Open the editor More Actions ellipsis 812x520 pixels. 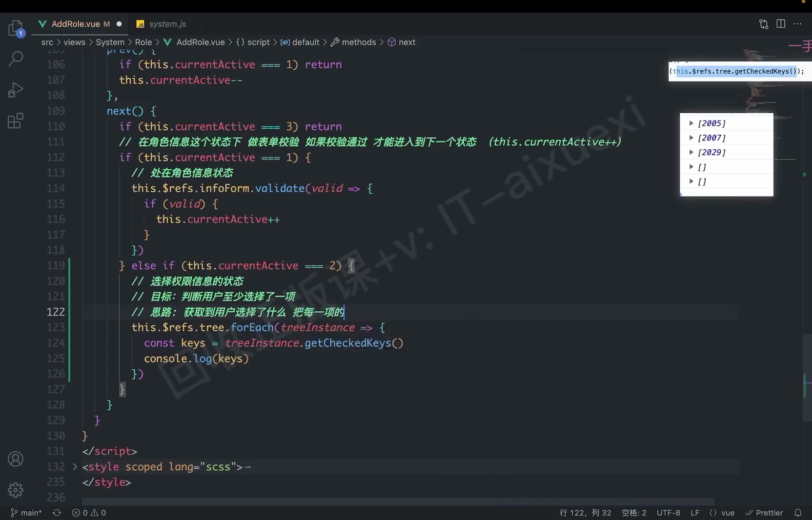tap(797, 24)
